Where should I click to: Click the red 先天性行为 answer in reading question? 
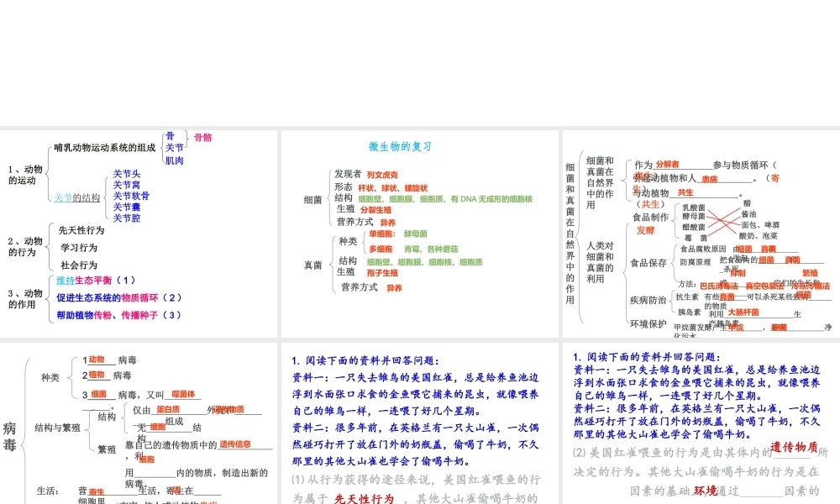coord(364,499)
